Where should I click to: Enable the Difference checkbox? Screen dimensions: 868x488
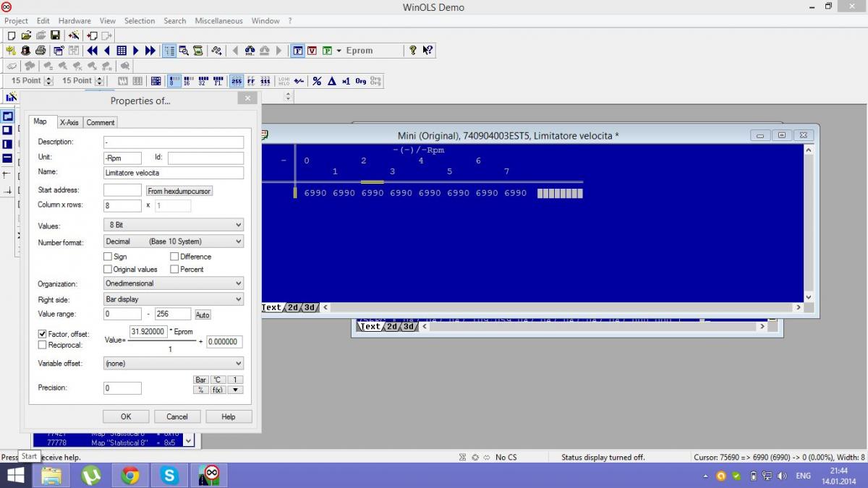[x=174, y=257]
